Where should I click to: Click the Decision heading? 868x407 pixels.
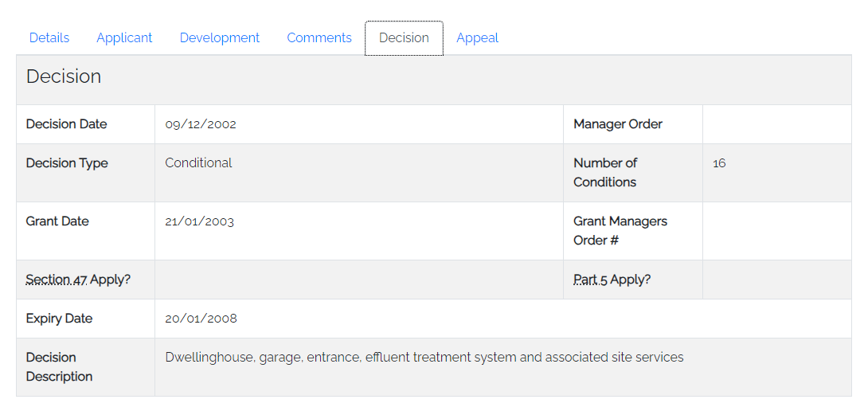tap(64, 76)
